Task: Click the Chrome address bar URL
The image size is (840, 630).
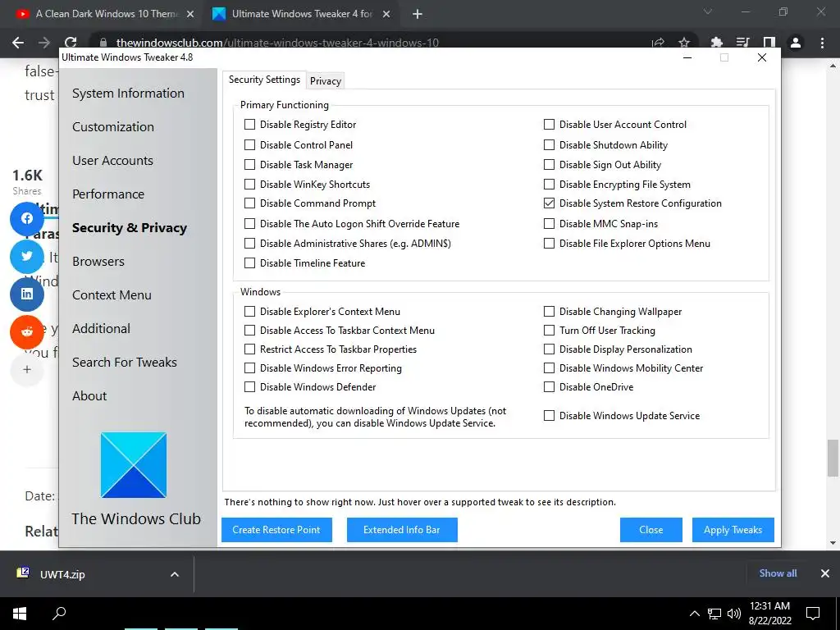Action: (x=277, y=43)
